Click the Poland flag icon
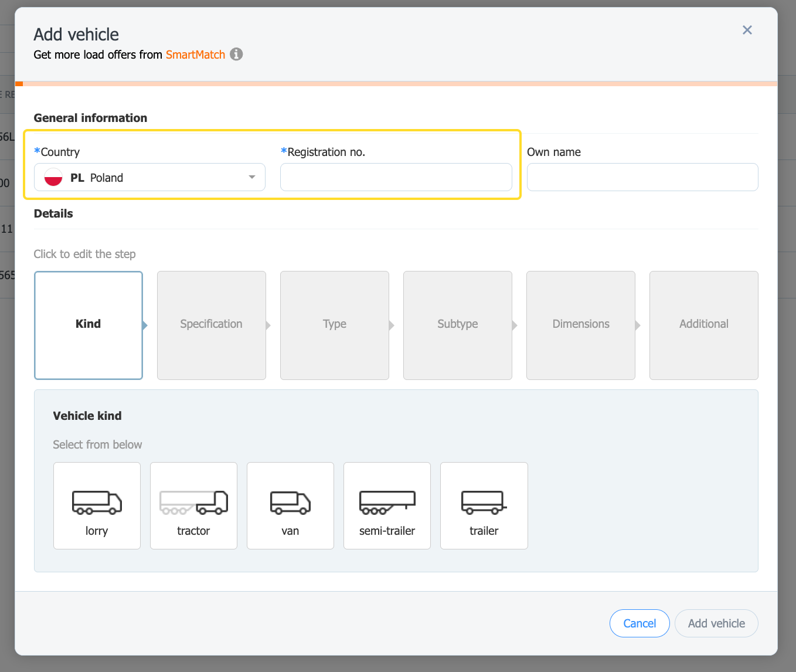The image size is (796, 672). coord(53,178)
